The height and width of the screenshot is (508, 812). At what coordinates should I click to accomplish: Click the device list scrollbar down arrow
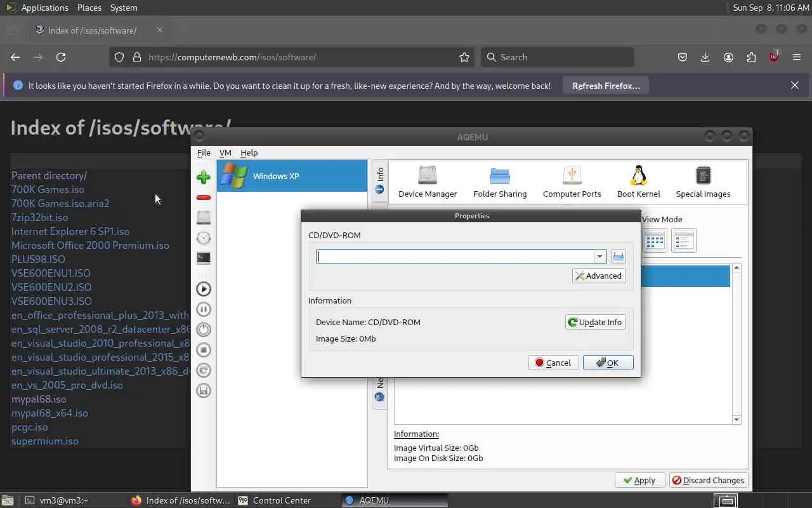coord(737,420)
